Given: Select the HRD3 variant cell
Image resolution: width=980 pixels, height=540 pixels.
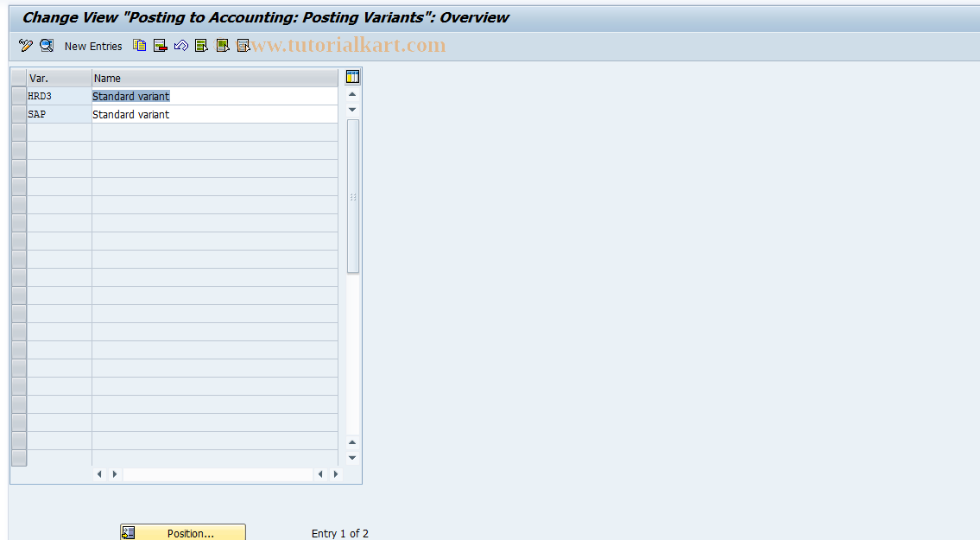Looking at the screenshot, I should (x=59, y=97).
